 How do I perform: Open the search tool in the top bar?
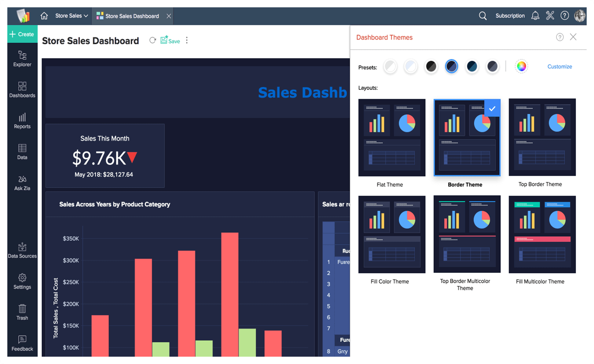[483, 16]
